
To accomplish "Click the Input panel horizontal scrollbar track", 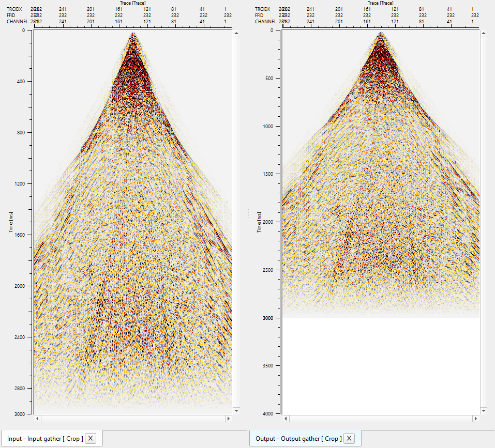I will (133, 419).
